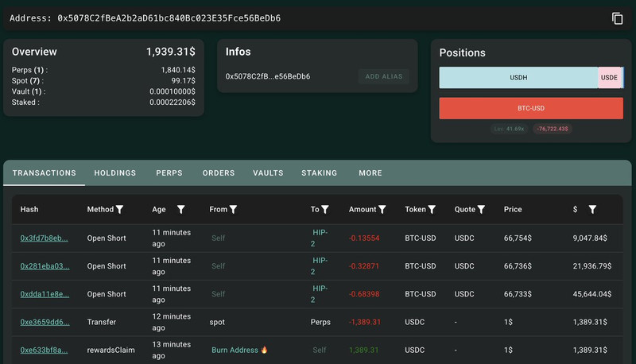The width and height of the screenshot is (636, 364).
Task: Open the To column filter
Action: tap(324, 210)
